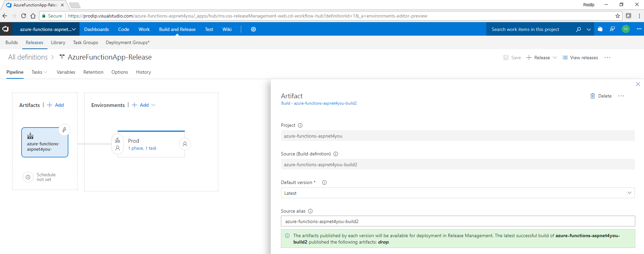
Task: Click the search magnifier icon
Action: point(578,29)
